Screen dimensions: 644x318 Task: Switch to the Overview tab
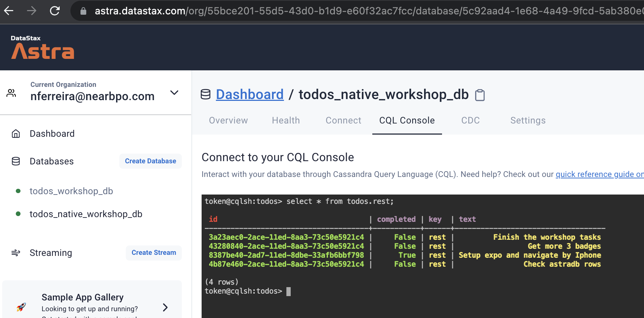click(229, 120)
